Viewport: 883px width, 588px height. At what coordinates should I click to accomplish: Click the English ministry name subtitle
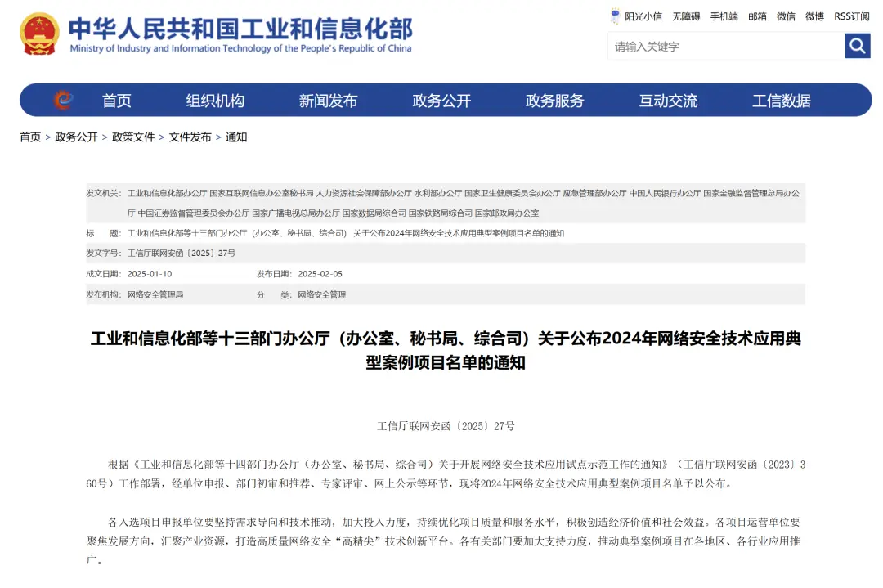coord(241,48)
